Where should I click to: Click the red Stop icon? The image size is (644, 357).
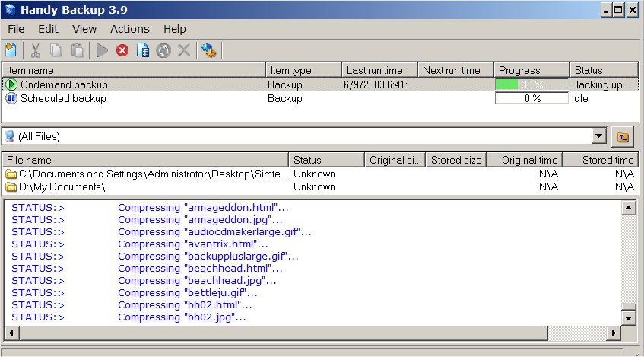coord(122,50)
